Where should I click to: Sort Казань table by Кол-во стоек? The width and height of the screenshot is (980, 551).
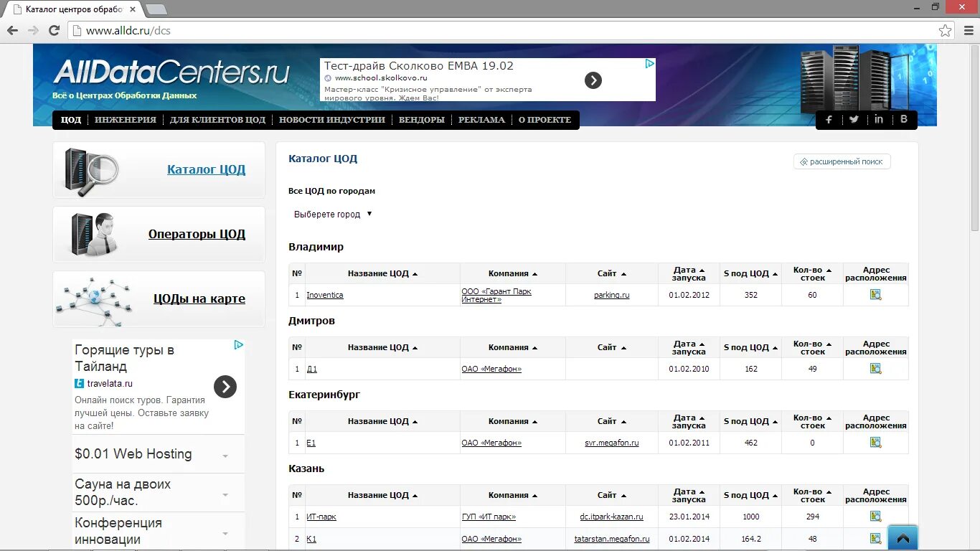click(812, 495)
